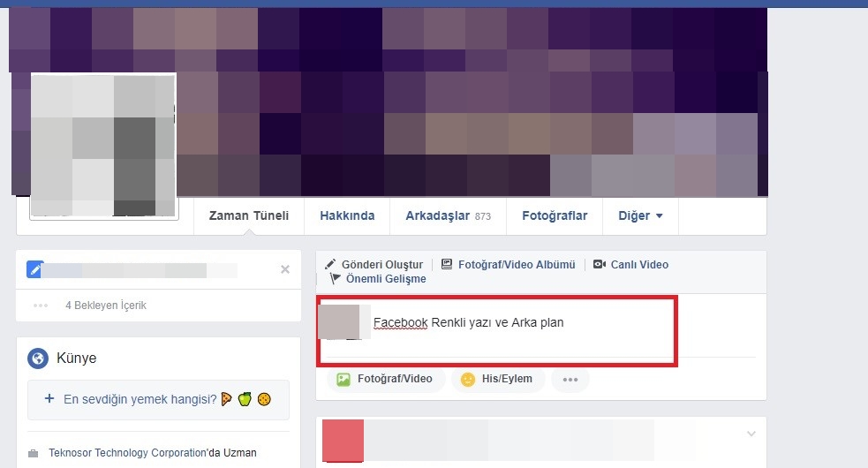868x468 pixels.
Task: Open the post options chevron on feed item
Action: coord(751,434)
